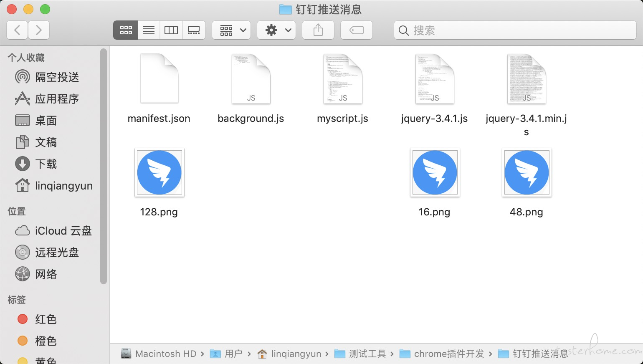Click chrome插件开发 in the path bar
Image resolution: width=643 pixels, height=364 pixels.
pyautogui.click(x=442, y=354)
